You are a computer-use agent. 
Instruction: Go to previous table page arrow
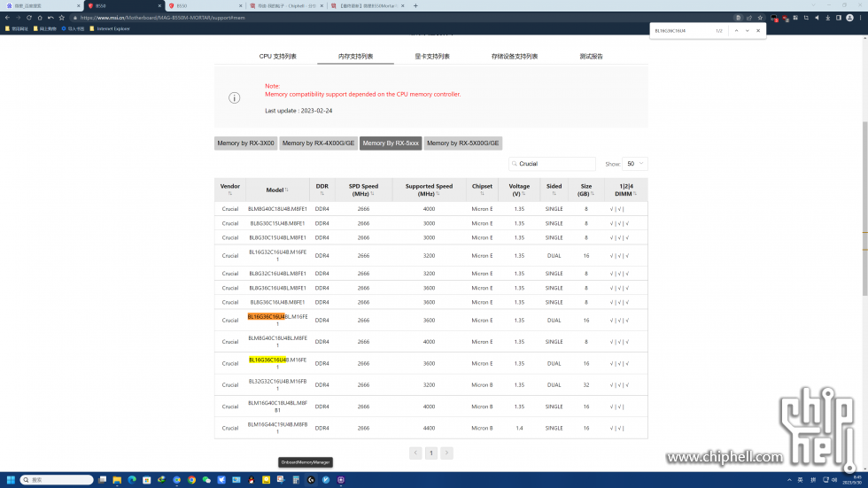415,453
